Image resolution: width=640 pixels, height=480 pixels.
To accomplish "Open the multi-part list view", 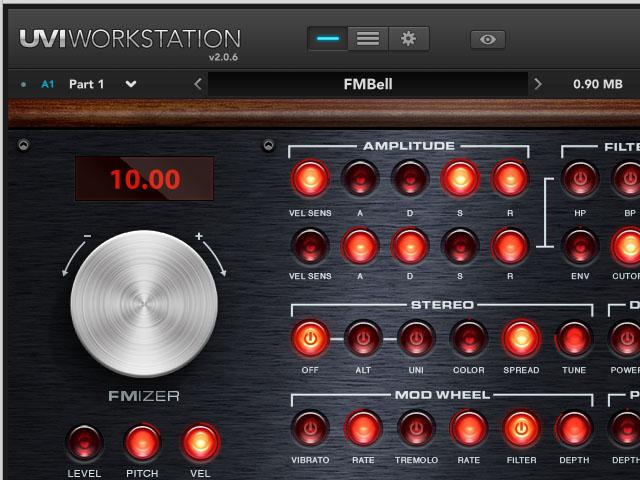I will 368,39.
